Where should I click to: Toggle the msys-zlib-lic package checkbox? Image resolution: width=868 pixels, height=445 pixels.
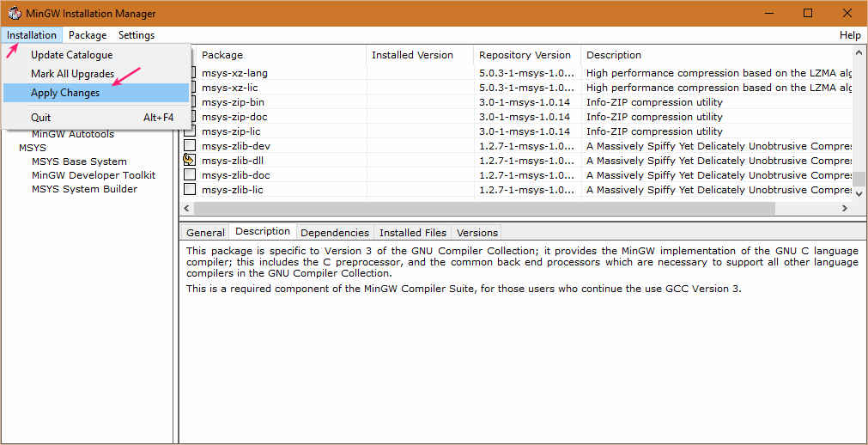(x=190, y=190)
